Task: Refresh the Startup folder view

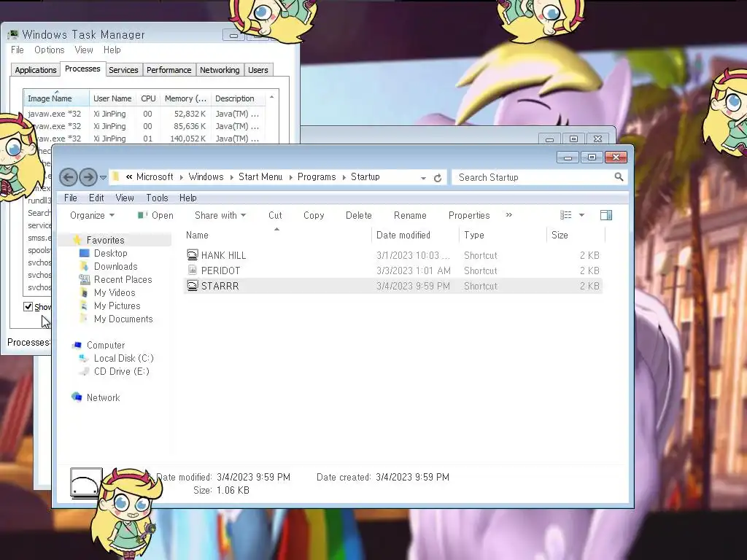Action: coord(438,178)
